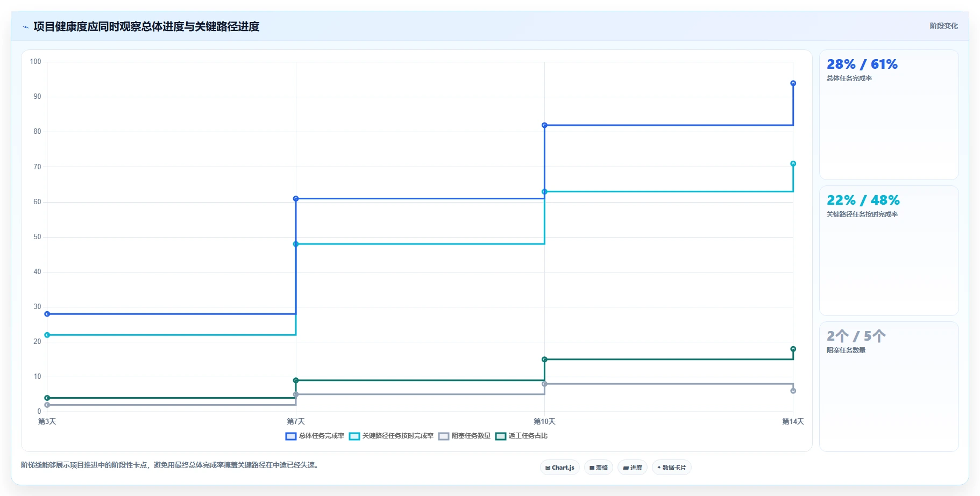Image resolution: width=980 pixels, height=496 pixels.
Task: Click the x-axis label 第10天
Action: click(x=544, y=421)
